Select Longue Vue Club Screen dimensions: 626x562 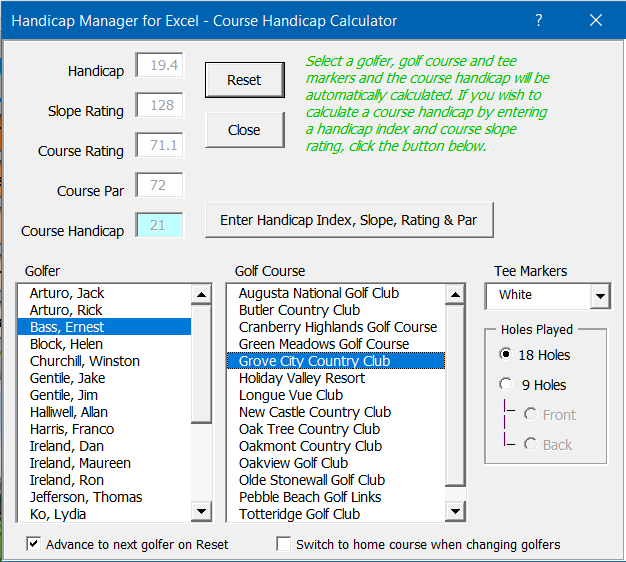click(336, 395)
